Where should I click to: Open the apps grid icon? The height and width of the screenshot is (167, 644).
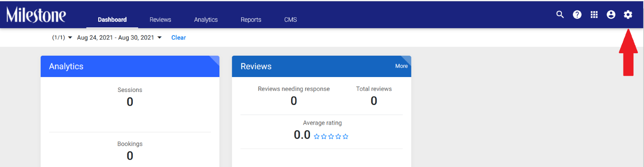(x=594, y=15)
